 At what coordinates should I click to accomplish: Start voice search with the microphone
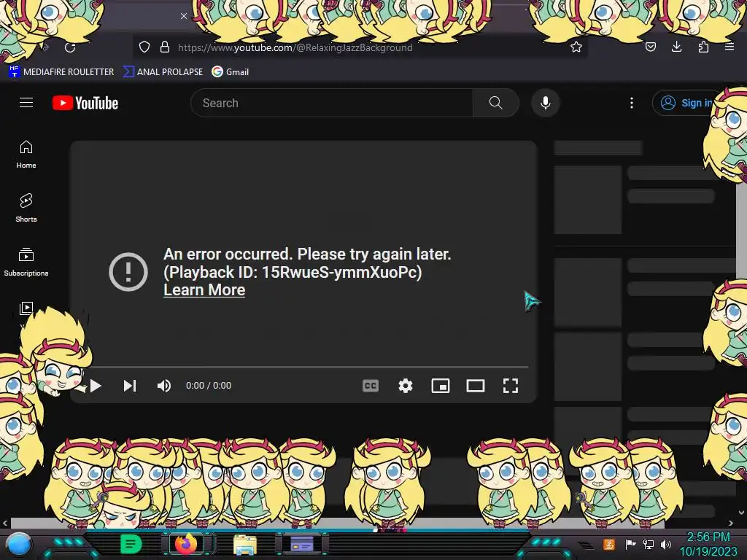coord(546,103)
